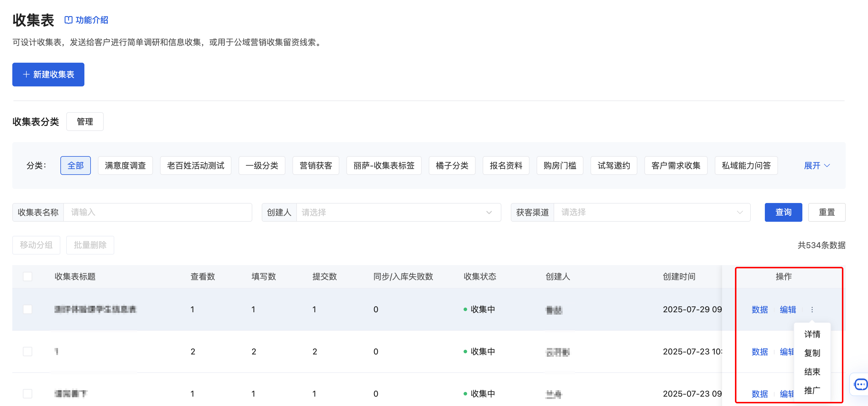Select the 试驾邀约 category
868x406 pixels.
614,166
